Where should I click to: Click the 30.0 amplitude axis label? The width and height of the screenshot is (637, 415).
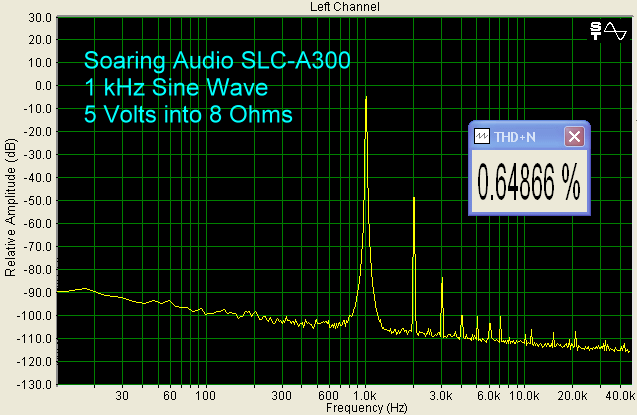tap(40, 18)
